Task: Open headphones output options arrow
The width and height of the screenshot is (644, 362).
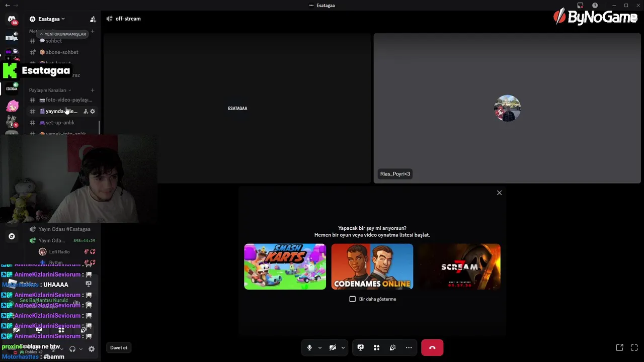Action: pyautogui.click(x=80, y=349)
